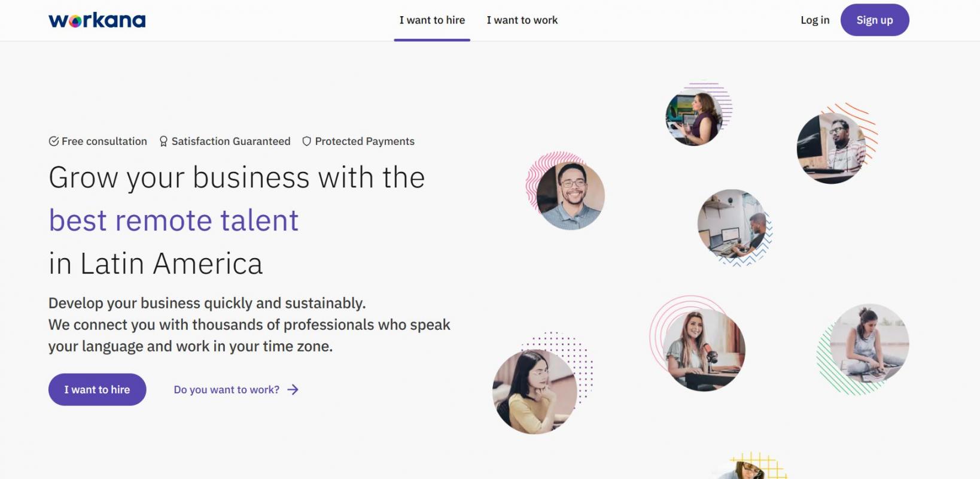Image resolution: width=980 pixels, height=479 pixels.
Task: Click photo of woman with podcast microphone
Action: click(x=704, y=350)
